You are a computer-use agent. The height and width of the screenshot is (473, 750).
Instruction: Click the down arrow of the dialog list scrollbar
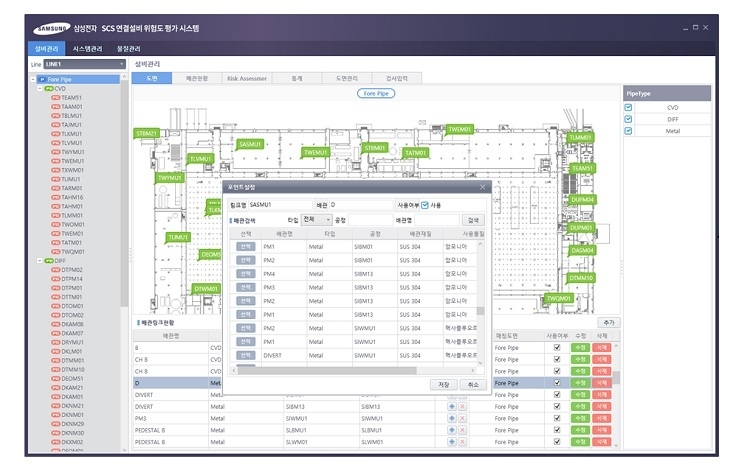point(480,363)
